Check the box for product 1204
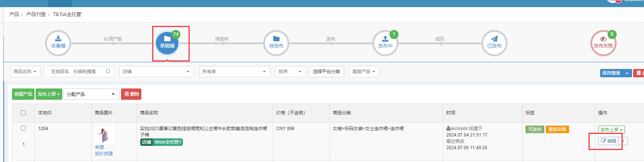 (23, 128)
